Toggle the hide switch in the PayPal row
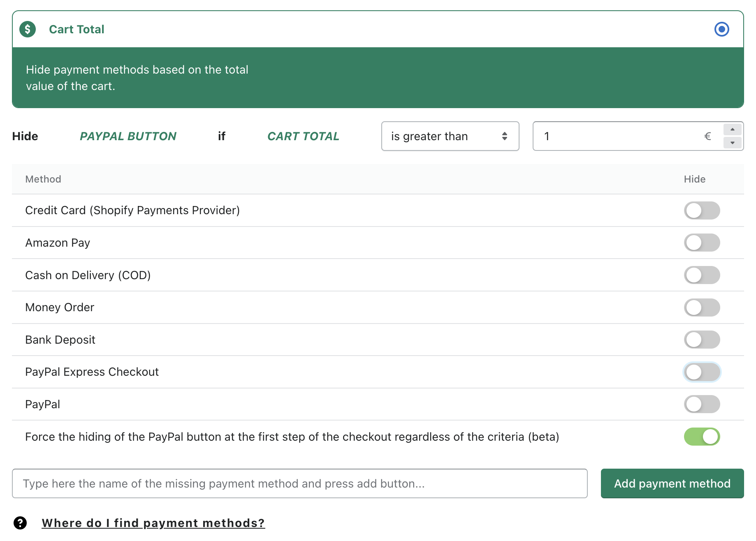This screenshot has height=541, width=756. tap(702, 404)
